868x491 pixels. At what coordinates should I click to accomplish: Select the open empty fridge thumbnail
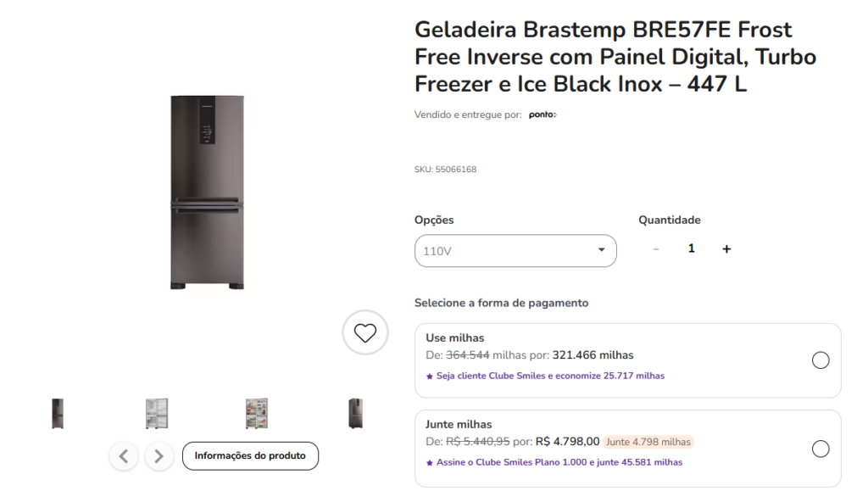[x=157, y=413]
